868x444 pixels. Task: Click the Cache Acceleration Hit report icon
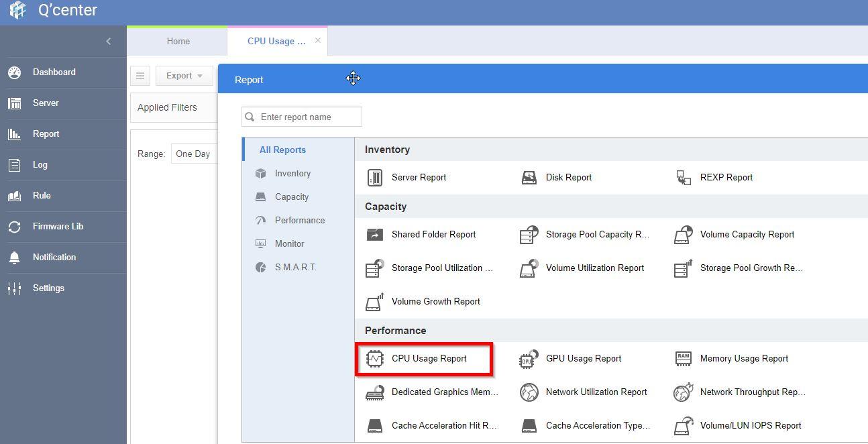(x=375, y=426)
